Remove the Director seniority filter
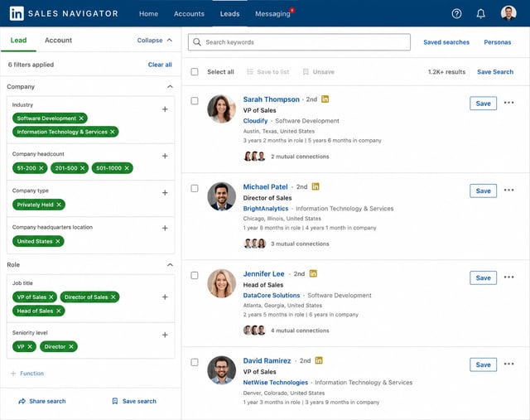 (71, 346)
